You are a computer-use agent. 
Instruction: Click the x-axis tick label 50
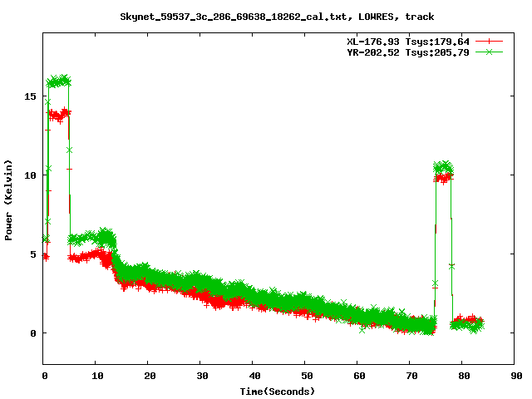[307, 376]
